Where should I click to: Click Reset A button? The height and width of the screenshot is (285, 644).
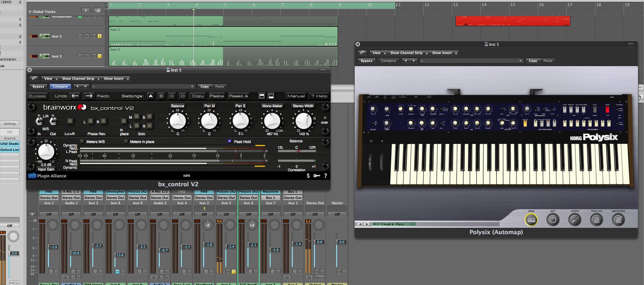tap(239, 96)
